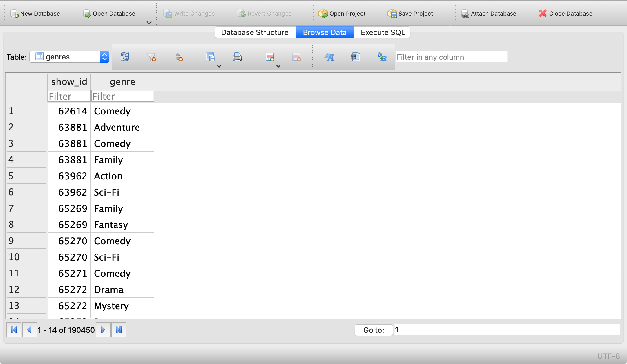627x364 pixels.
Task: Click the 'Filter in any column' field
Action: [451, 57]
